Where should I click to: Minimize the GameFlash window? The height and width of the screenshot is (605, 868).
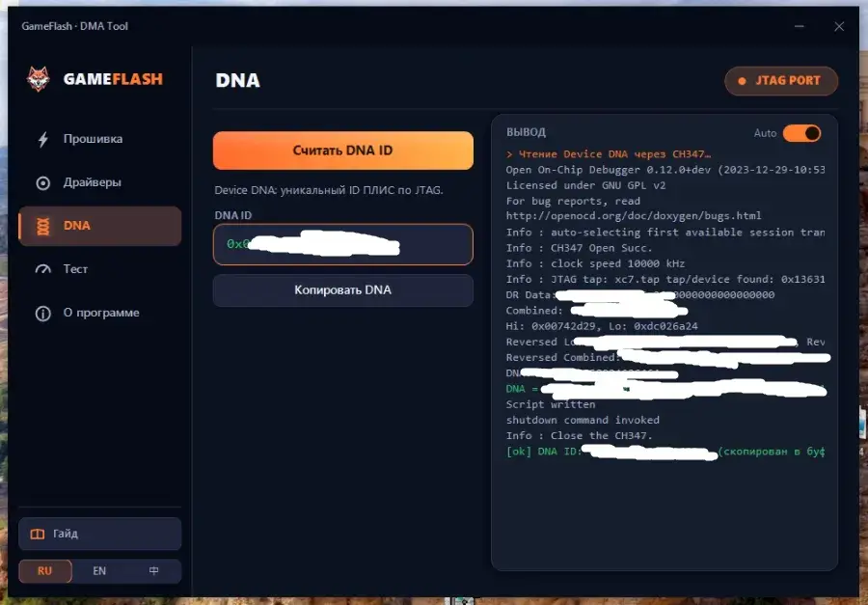[x=799, y=26]
